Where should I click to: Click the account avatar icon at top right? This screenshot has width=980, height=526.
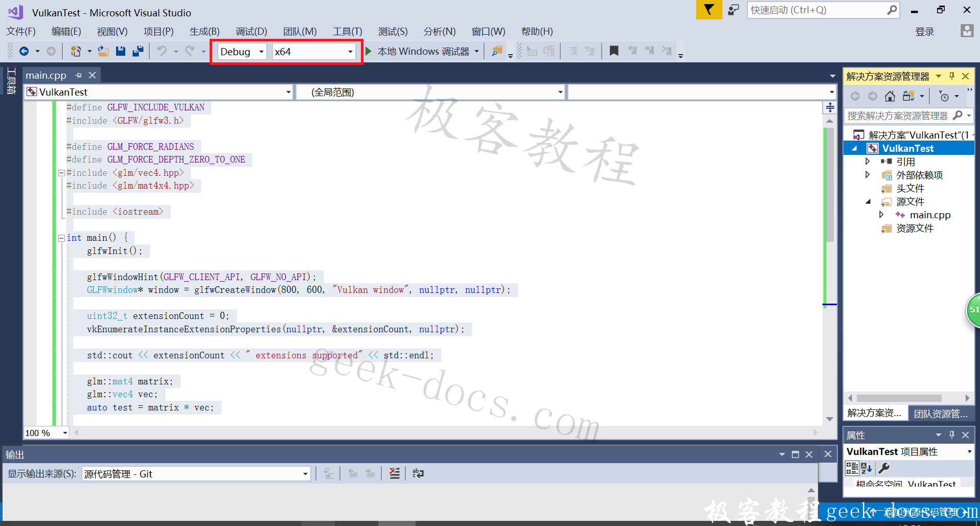(967, 31)
